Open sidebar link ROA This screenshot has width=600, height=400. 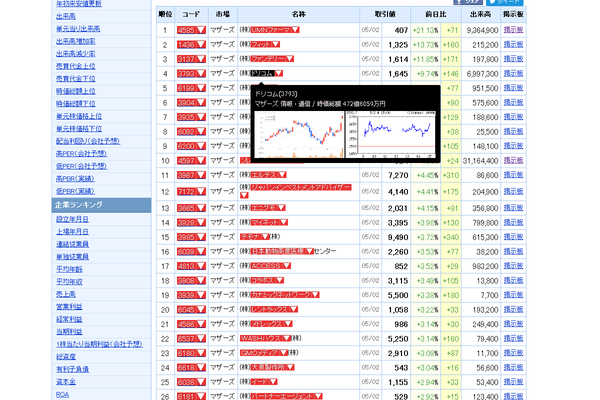tap(62, 395)
